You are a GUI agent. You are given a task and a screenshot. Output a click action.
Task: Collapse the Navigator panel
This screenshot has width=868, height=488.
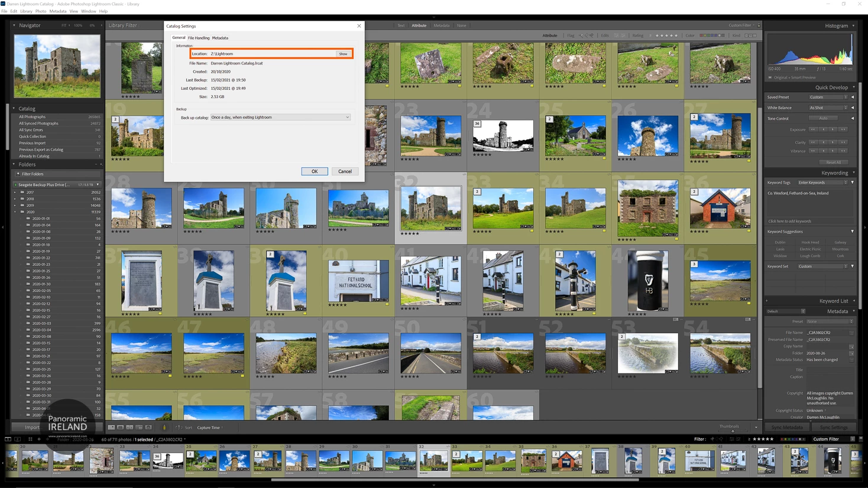tap(14, 25)
